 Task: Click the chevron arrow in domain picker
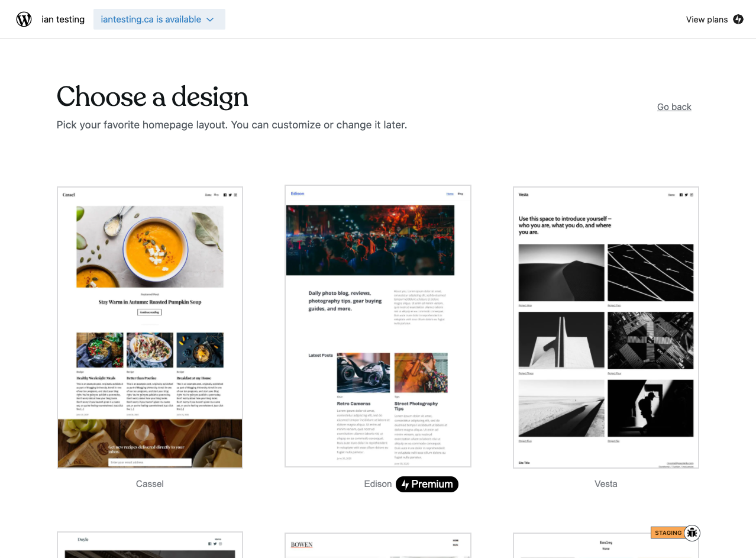click(x=210, y=20)
